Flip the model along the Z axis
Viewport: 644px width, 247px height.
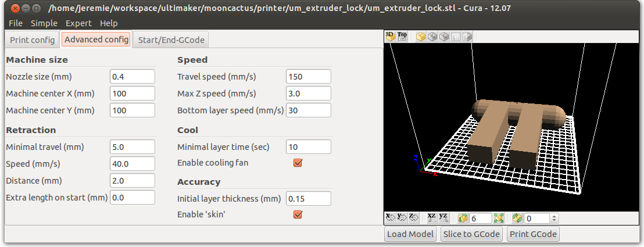tap(414, 218)
